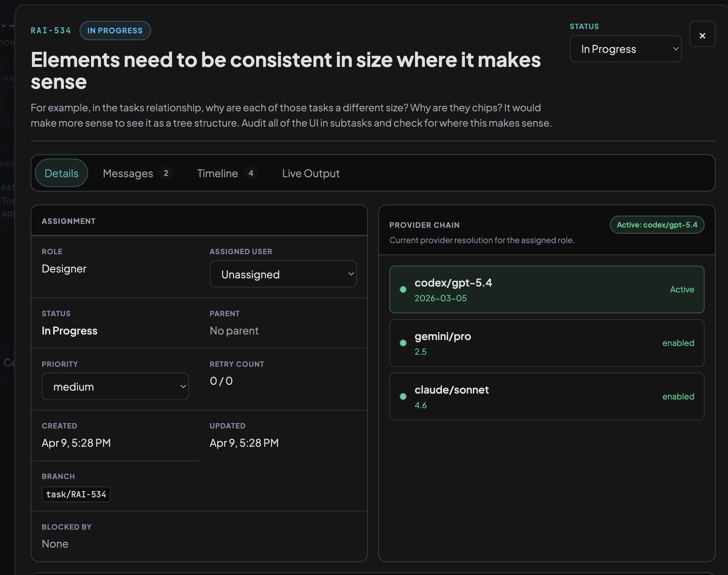The image size is (728, 575).
Task: Click the Designer role value
Action: [x=64, y=269]
